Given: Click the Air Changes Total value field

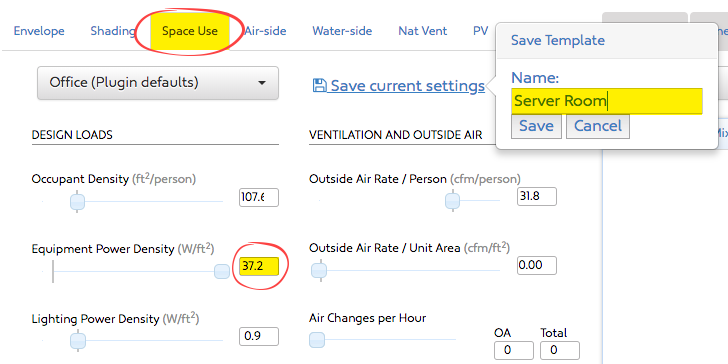Looking at the screenshot, I should click(x=560, y=351).
